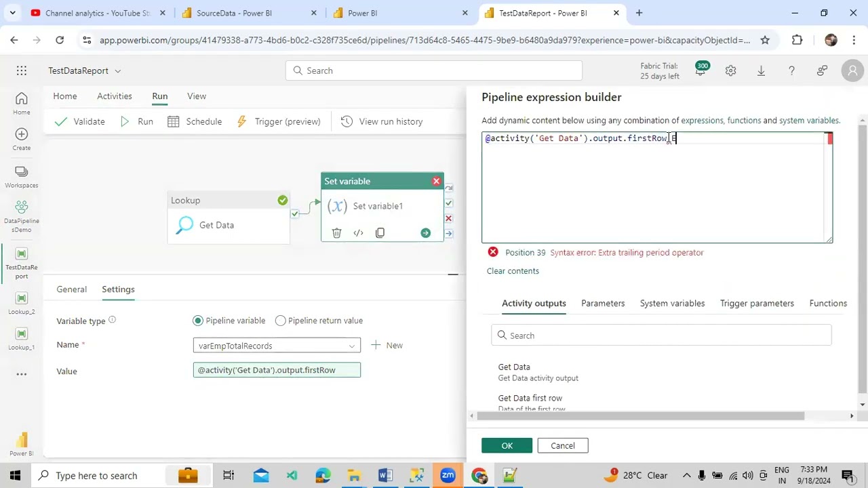868x488 pixels.
Task: Click the red X on Set variable header
Action: [x=437, y=181]
